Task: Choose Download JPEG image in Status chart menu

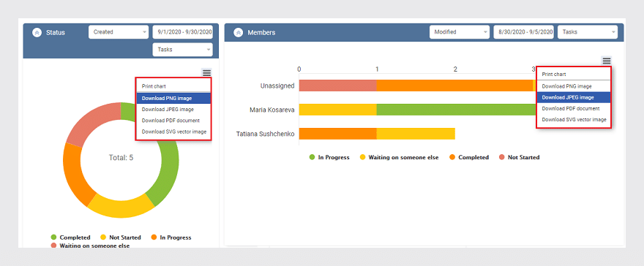Action: pos(173,110)
